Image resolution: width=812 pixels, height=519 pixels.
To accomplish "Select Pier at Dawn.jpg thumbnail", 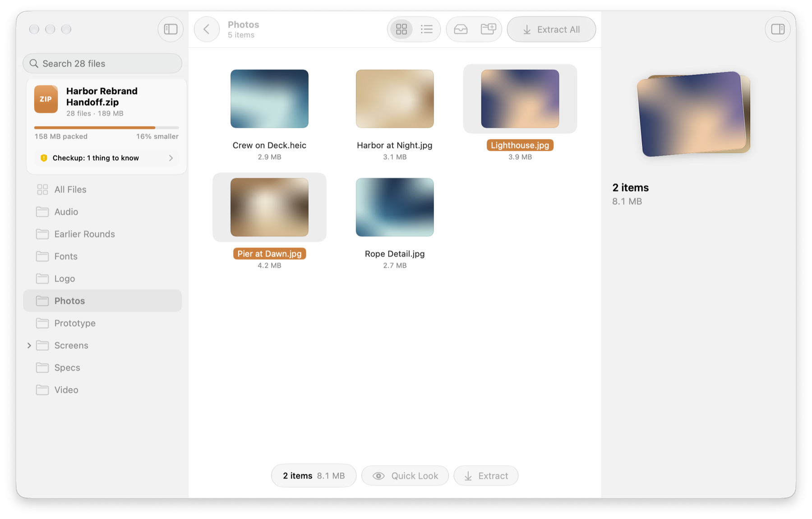I will click(x=269, y=207).
